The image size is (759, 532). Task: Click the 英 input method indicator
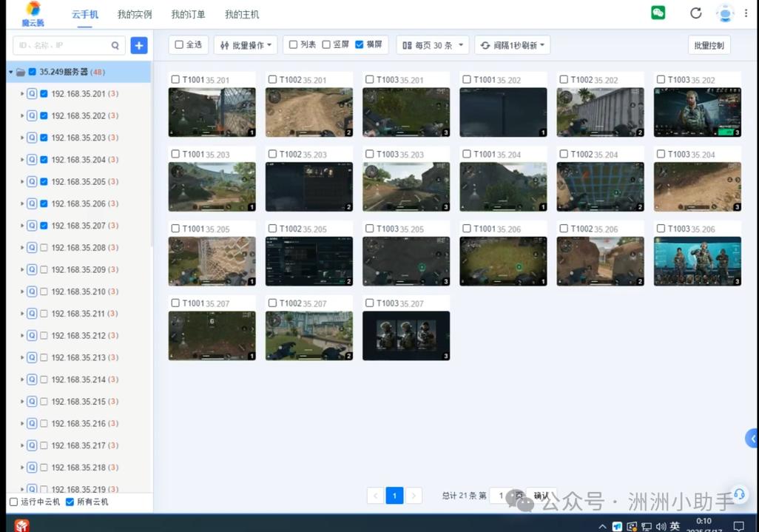675,526
